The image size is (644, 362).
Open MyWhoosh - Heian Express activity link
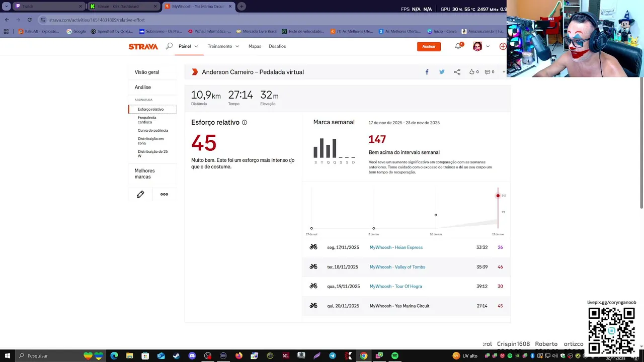pyautogui.click(x=396, y=247)
